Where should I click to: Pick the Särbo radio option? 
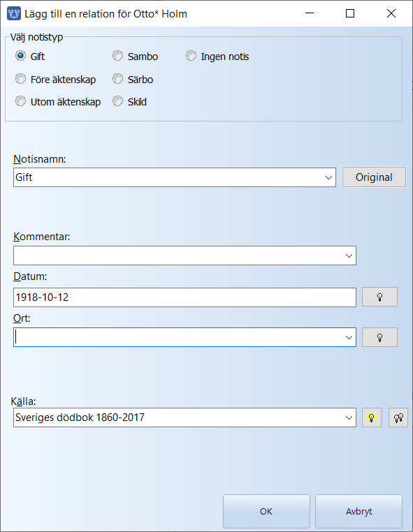(x=117, y=79)
